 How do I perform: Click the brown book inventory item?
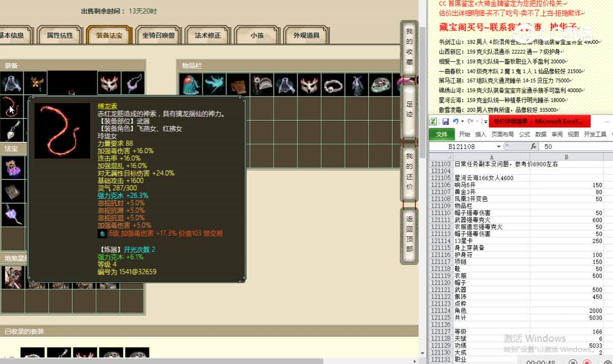(238, 84)
